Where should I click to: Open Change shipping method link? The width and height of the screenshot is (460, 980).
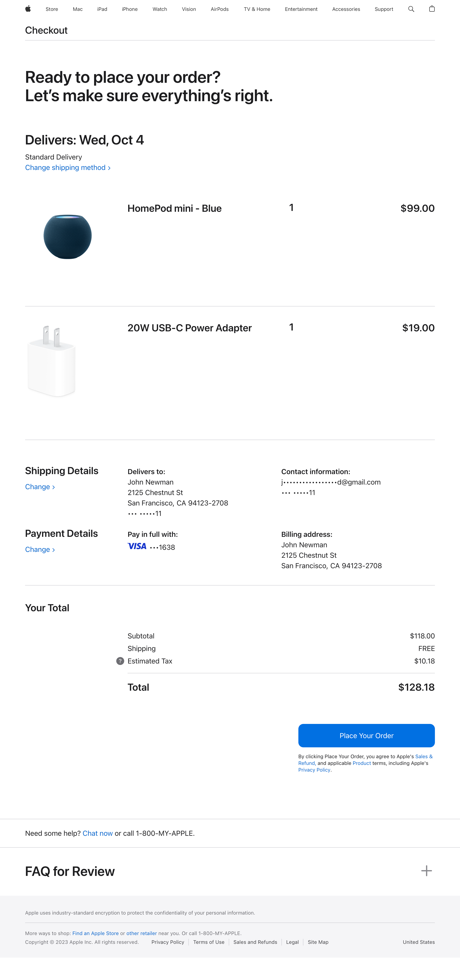coord(68,167)
